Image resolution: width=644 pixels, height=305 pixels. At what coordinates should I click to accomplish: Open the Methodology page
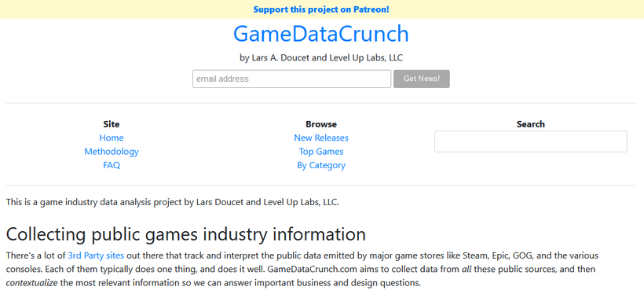pyautogui.click(x=112, y=152)
